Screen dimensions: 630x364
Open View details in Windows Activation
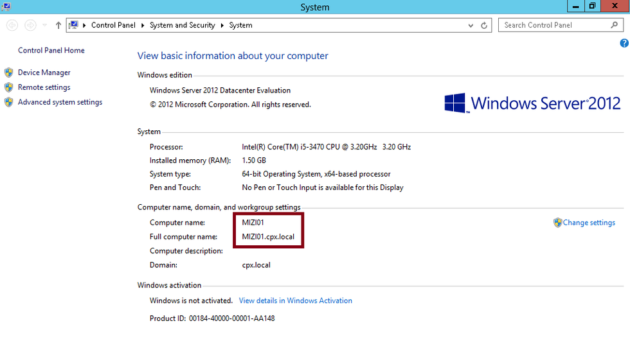tap(295, 300)
